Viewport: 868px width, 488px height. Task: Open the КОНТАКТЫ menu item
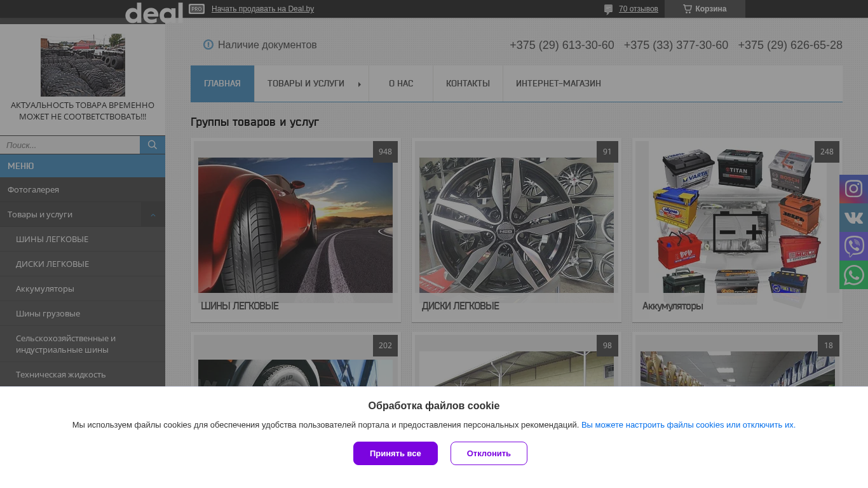tap(468, 83)
